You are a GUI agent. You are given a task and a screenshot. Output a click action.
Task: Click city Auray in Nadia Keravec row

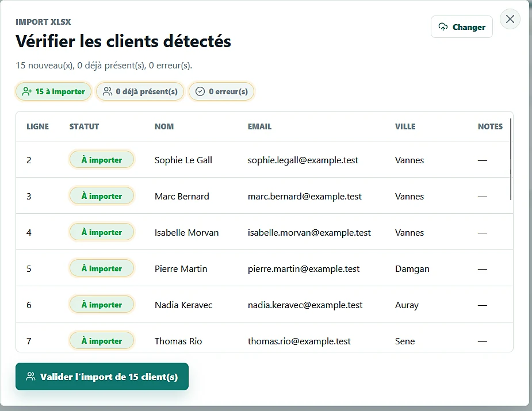click(407, 305)
